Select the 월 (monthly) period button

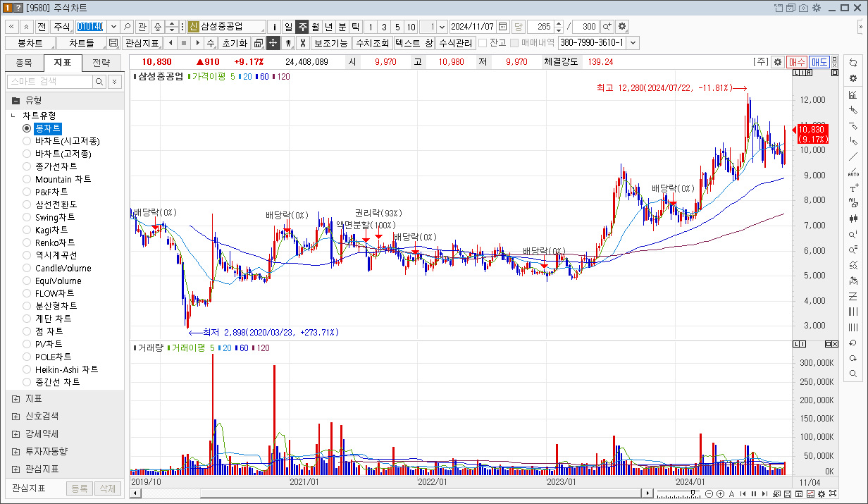click(x=316, y=26)
